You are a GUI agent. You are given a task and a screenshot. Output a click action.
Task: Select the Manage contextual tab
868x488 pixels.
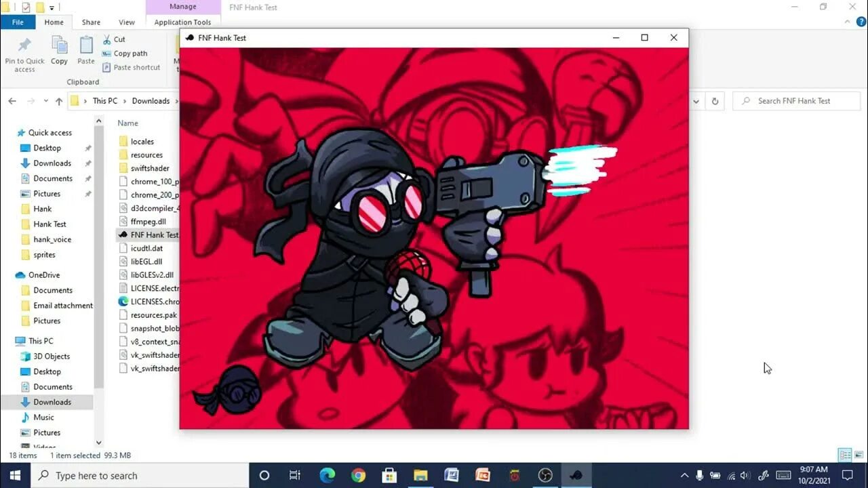coord(182,7)
